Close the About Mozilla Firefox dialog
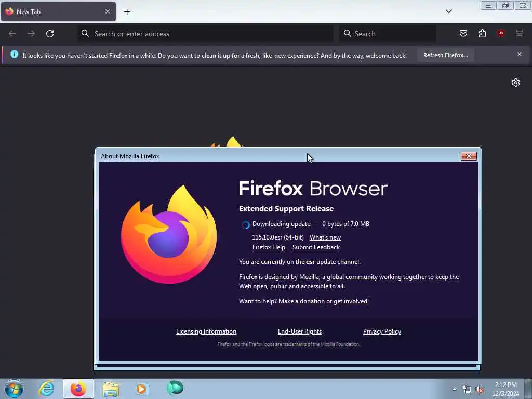 469,156
